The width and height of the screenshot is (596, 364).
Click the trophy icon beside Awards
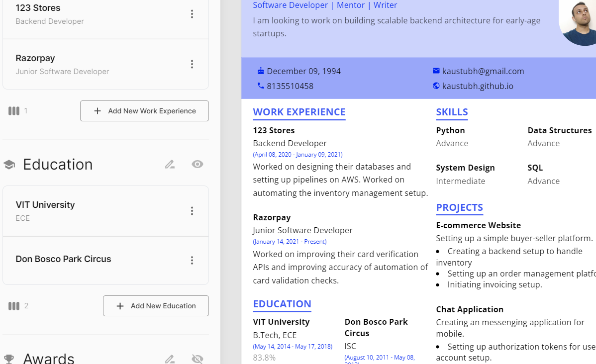9,359
